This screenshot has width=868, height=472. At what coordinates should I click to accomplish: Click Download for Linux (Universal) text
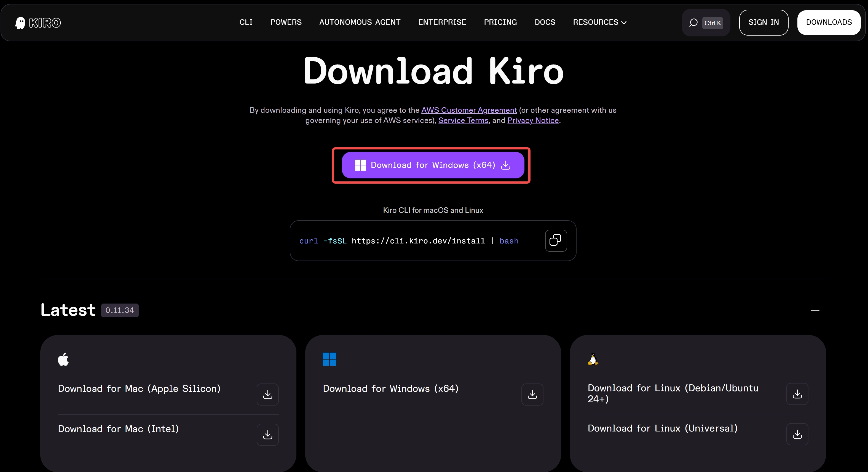[x=663, y=428]
